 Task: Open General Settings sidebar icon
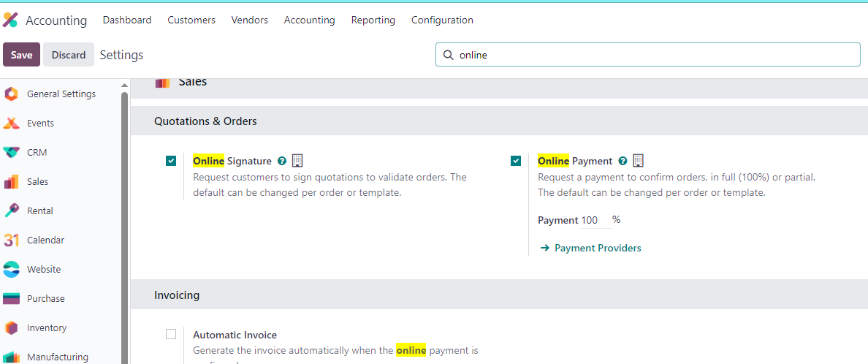[11, 94]
